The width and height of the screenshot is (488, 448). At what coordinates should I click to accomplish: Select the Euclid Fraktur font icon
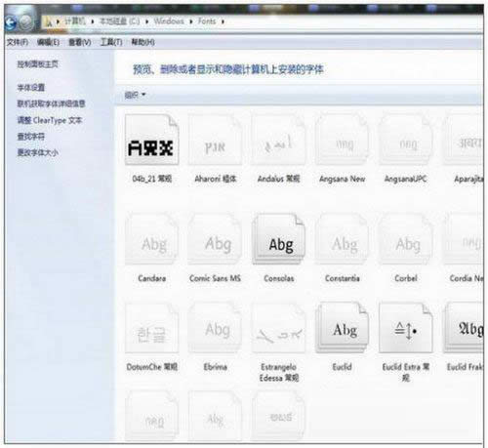[x=465, y=328]
